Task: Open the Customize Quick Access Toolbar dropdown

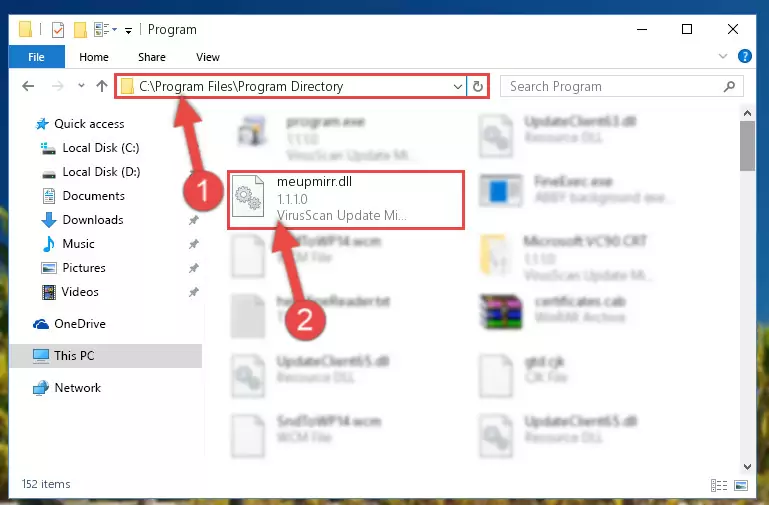Action: (x=128, y=31)
